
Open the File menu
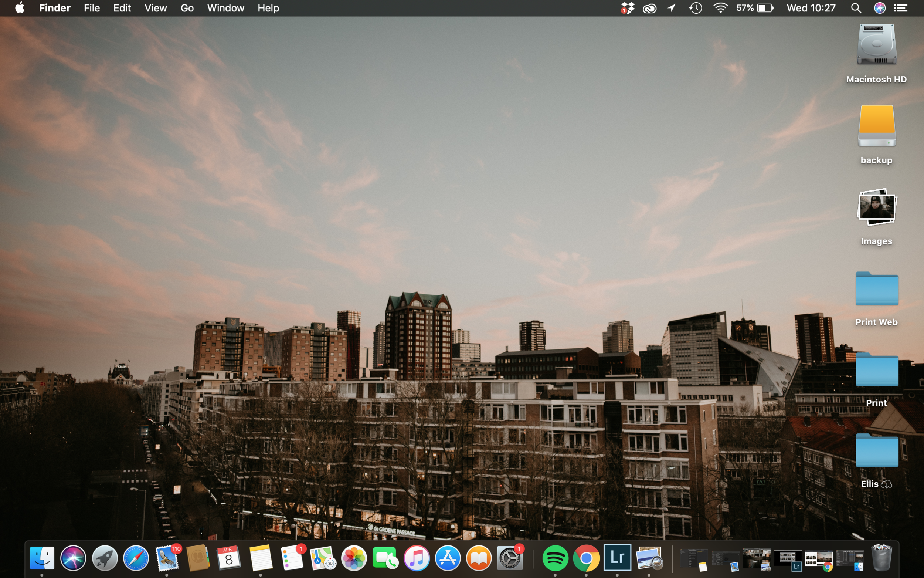click(92, 8)
